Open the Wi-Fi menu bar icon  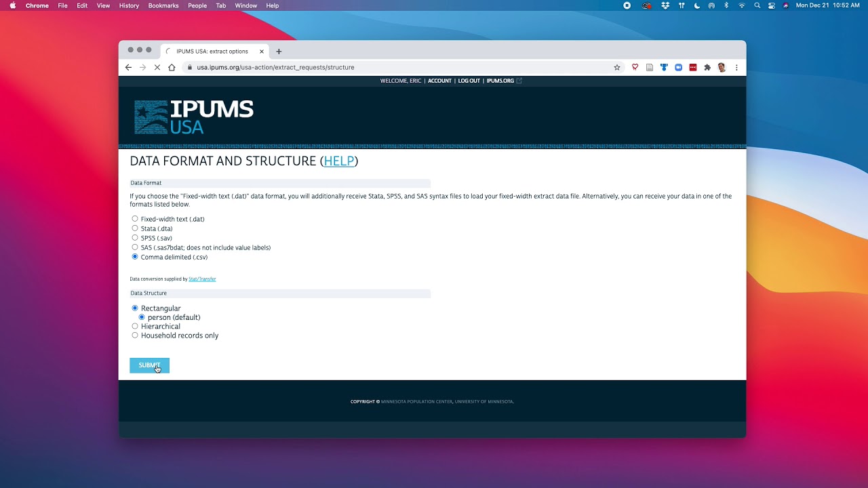(x=742, y=5)
